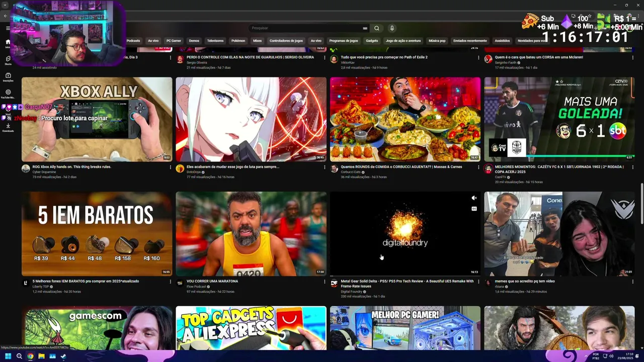644x362 pixels.
Task: Select the Programas de jogos chip
Action: 344,41
